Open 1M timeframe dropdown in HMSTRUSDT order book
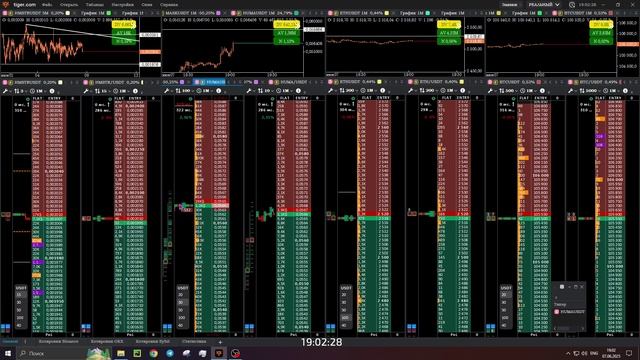 coord(37,91)
